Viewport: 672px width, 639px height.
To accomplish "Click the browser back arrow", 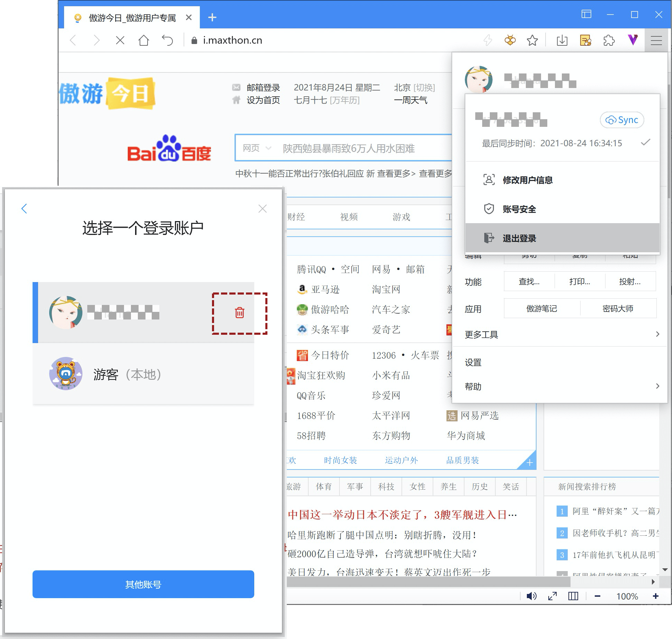I will [73, 41].
